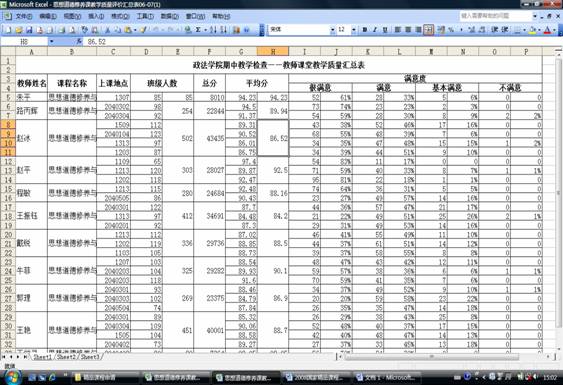The image size is (563, 385).
Task: Toggle Italic formatting button
Action: [375, 30]
